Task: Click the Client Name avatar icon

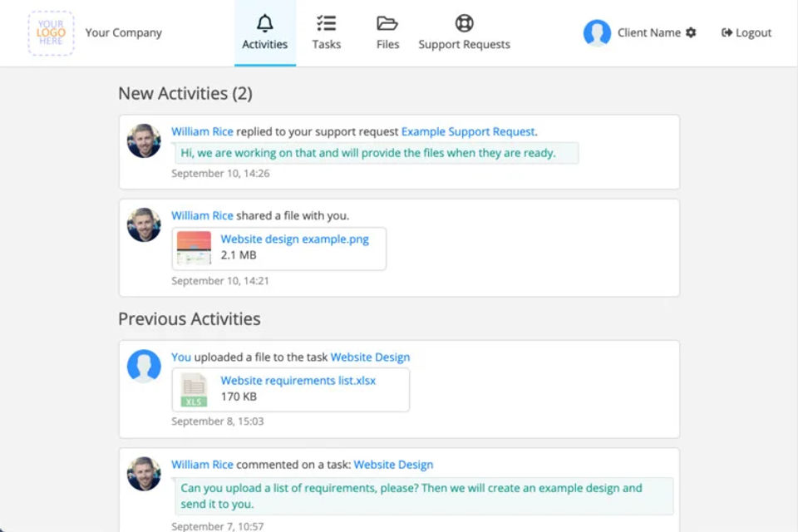Action: pyautogui.click(x=597, y=33)
